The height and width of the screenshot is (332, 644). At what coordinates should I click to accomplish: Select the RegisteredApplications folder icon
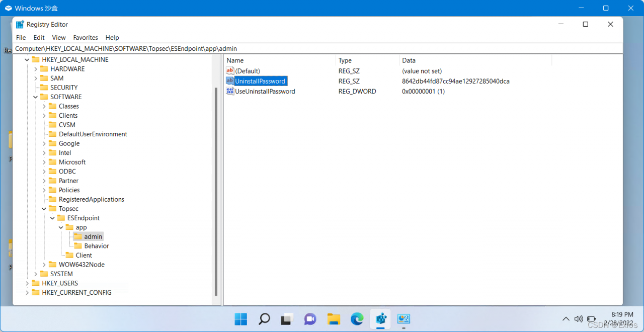[53, 199]
